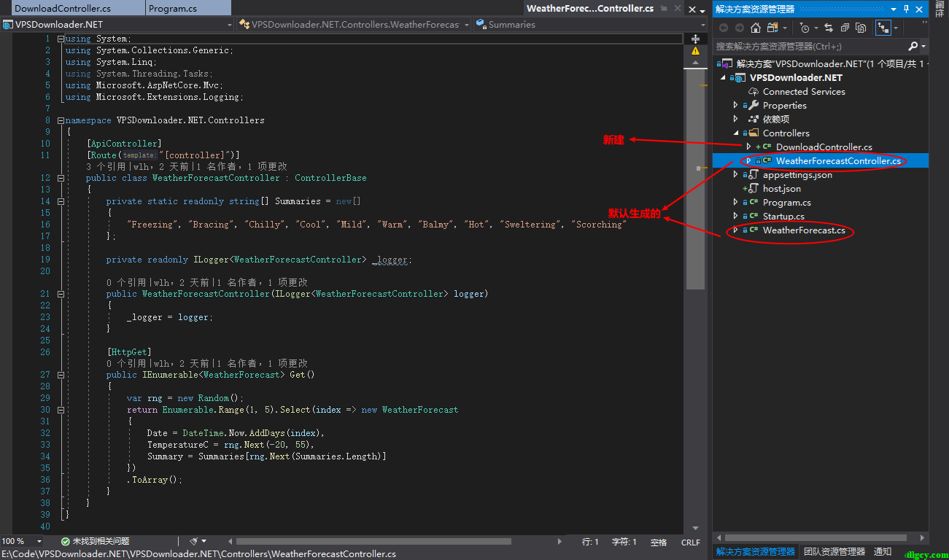Click Solution Explorer Forward navigation arrow
The height and width of the screenshot is (560, 949).
pos(740,28)
